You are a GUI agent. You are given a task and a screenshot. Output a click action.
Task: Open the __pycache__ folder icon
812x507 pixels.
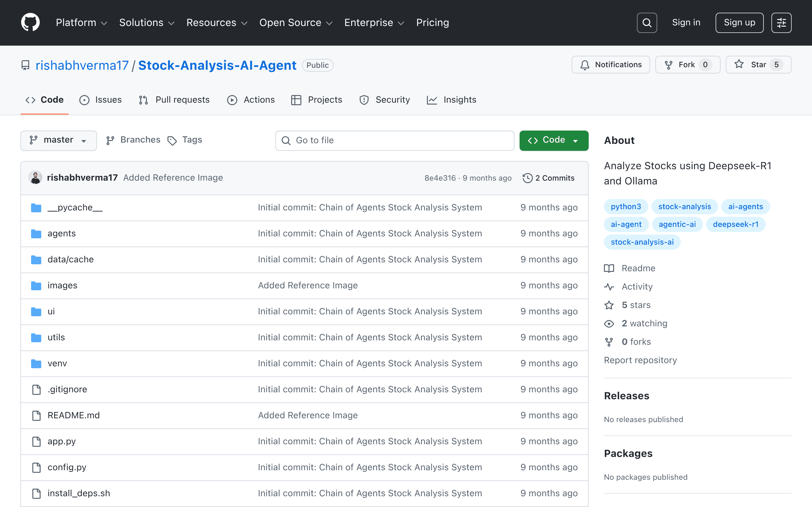36,208
